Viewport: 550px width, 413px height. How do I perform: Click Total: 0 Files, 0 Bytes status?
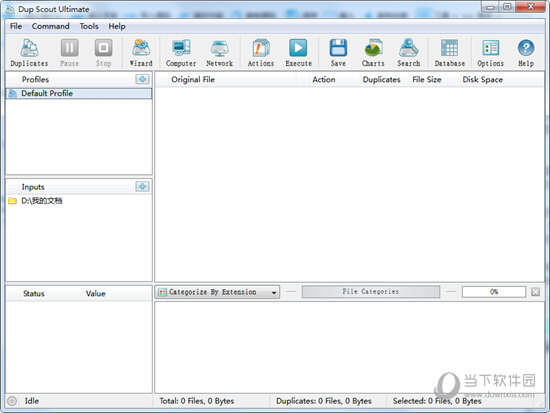tap(197, 401)
